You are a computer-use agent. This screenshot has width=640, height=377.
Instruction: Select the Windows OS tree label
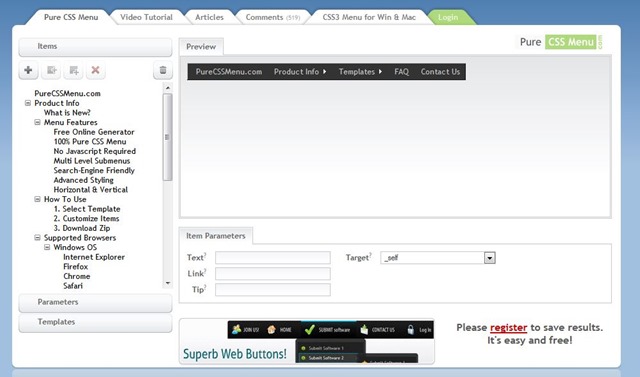(x=75, y=247)
